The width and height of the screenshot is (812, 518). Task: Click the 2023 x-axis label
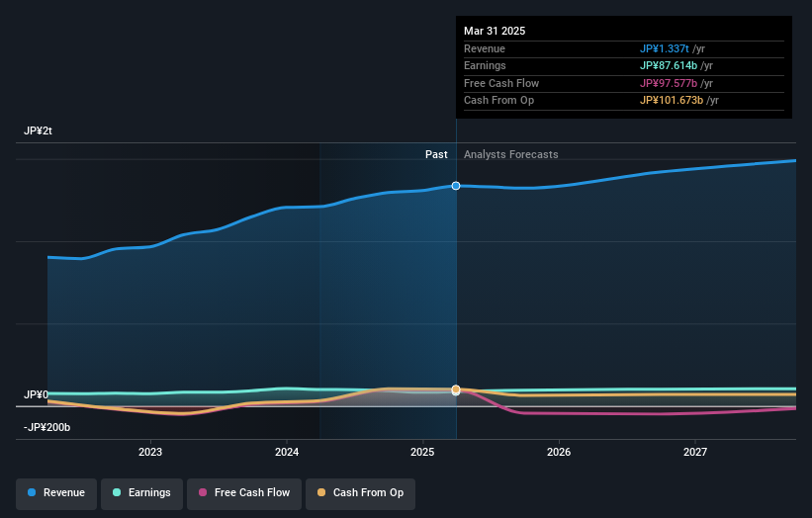click(x=150, y=452)
